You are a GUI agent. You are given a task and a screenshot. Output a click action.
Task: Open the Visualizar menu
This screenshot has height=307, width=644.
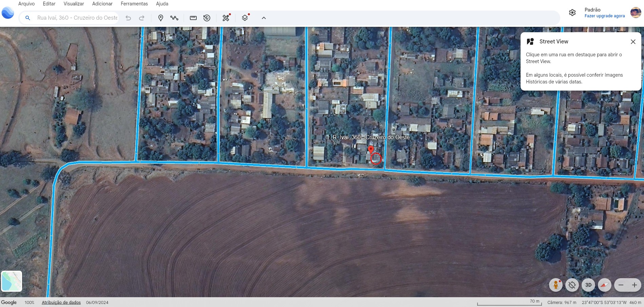(x=74, y=4)
